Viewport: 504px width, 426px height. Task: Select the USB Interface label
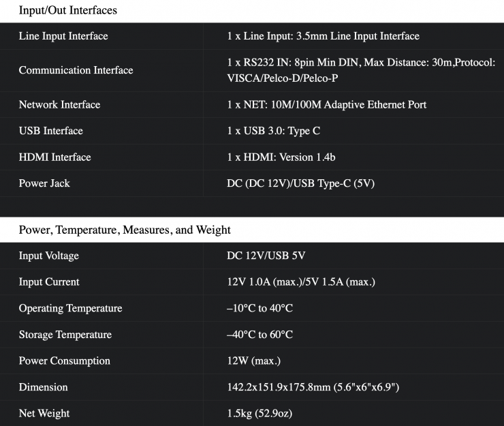(50, 131)
